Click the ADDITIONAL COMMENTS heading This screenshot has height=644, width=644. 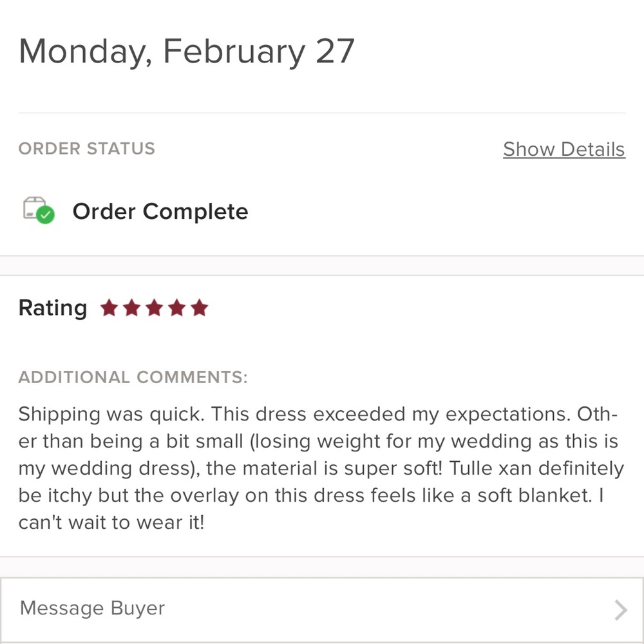click(133, 377)
